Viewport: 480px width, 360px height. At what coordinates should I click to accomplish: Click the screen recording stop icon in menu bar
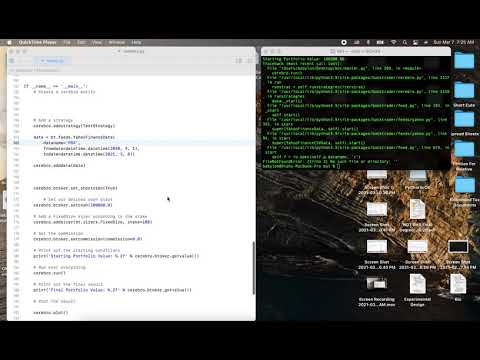tap(344, 42)
